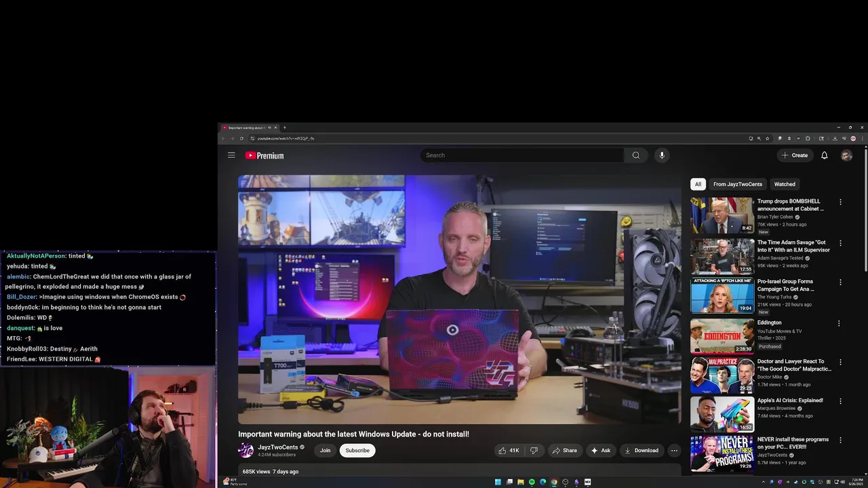The image size is (868, 488).
Task: Click in the YouTube search field
Action: click(522, 155)
